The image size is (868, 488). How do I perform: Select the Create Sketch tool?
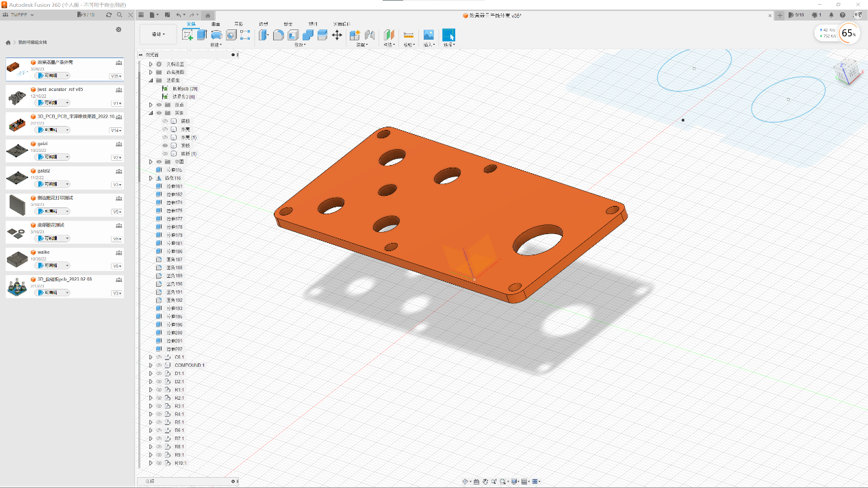188,35
